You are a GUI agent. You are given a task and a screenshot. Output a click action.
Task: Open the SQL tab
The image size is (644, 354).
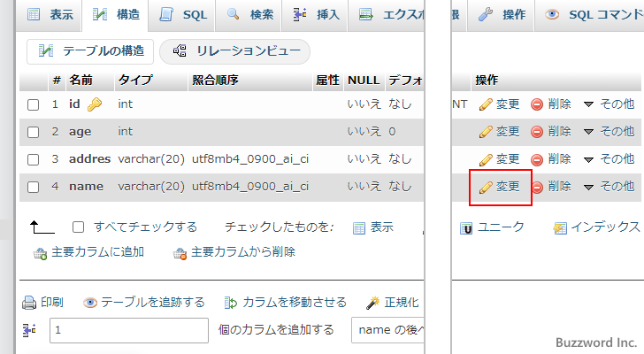182,15
